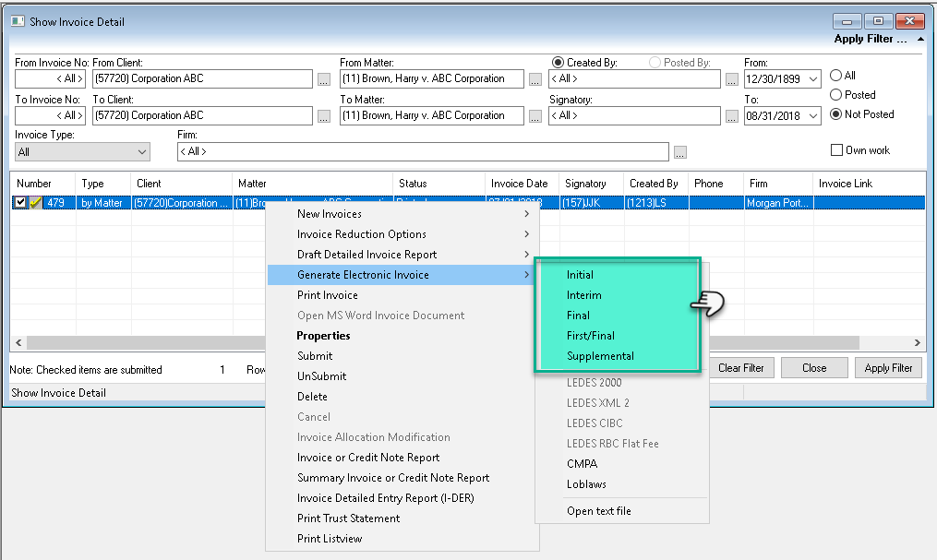Sort by the Invoice Date column header
The image size is (937, 560).
[521, 184]
